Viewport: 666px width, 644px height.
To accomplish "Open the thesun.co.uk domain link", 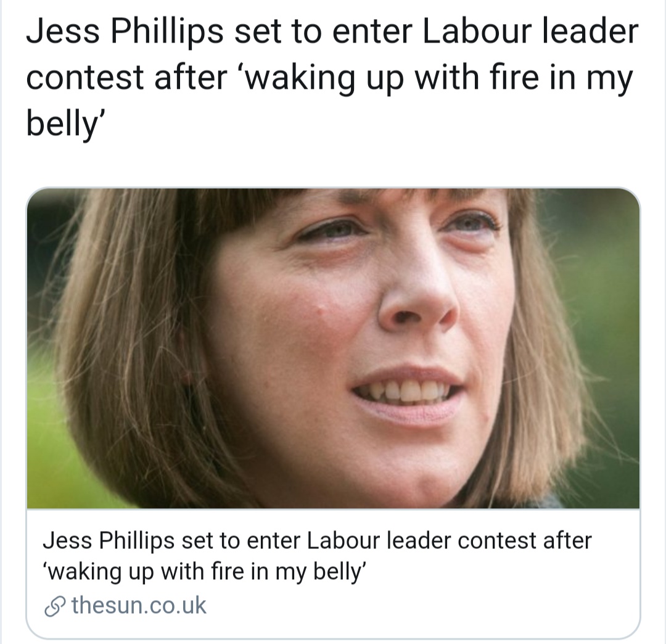I will 139,605.
